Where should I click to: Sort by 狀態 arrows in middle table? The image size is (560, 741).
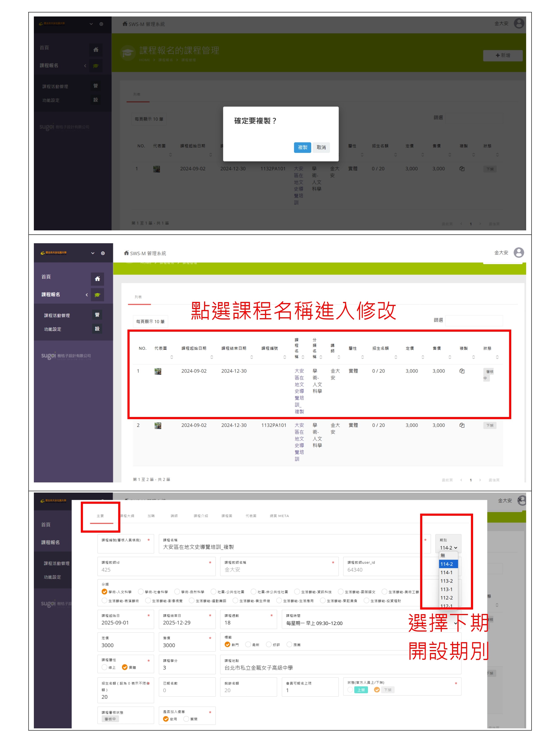click(x=497, y=357)
